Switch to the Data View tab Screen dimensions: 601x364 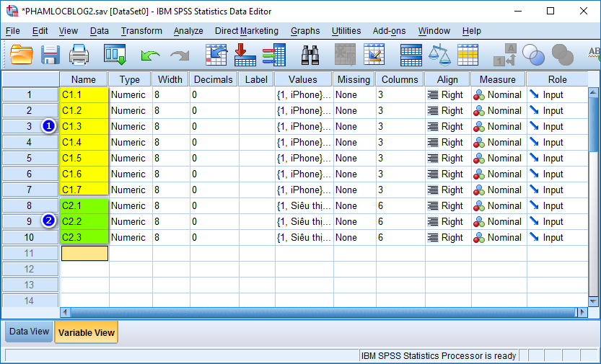pos(29,332)
